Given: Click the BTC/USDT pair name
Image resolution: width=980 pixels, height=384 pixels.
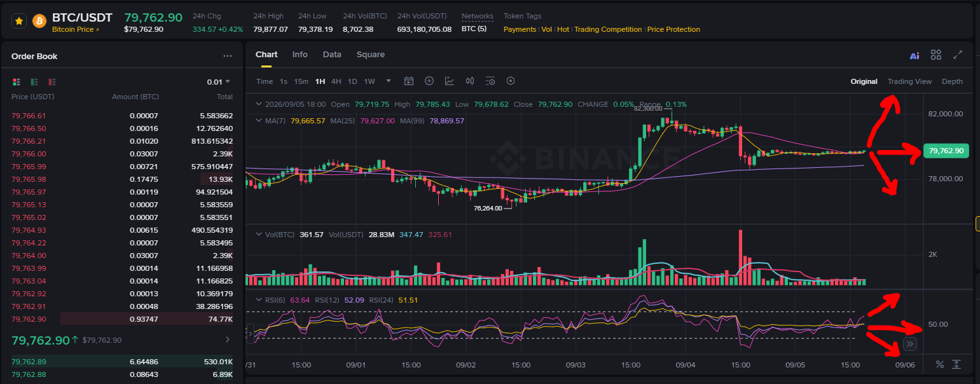Looking at the screenshot, I should click(x=82, y=17).
